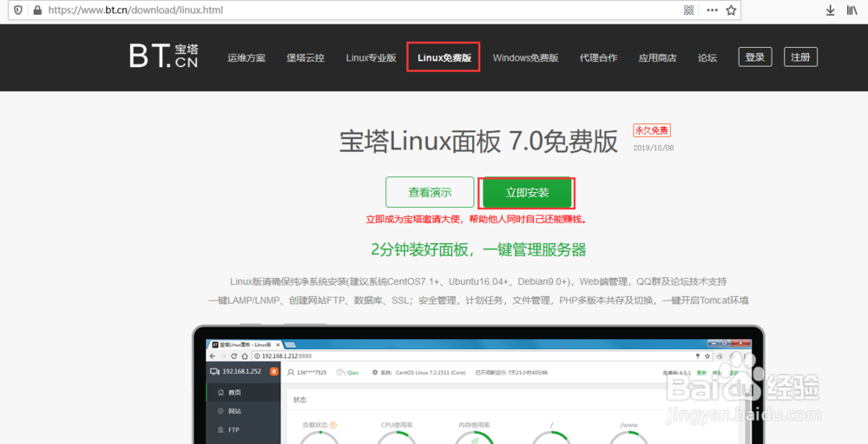
Task: Open the browser library icon
Action: (852, 10)
